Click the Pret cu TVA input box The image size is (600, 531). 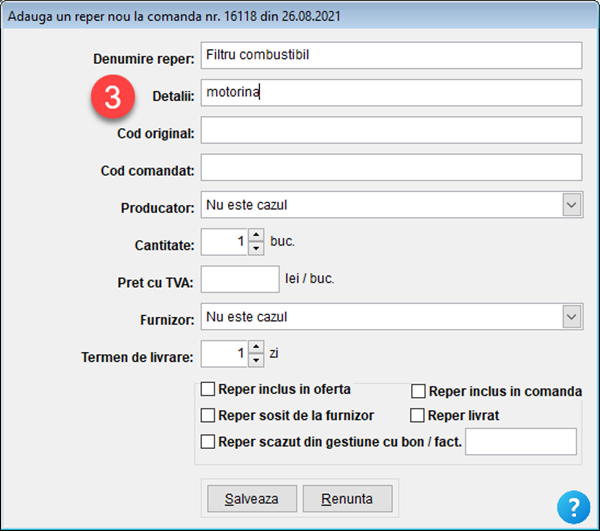pos(239,279)
